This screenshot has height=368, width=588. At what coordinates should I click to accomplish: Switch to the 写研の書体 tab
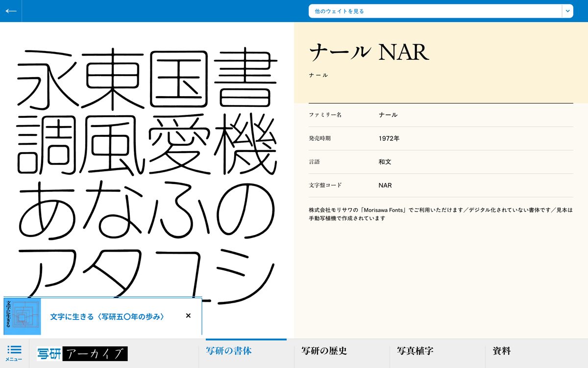pos(229,351)
